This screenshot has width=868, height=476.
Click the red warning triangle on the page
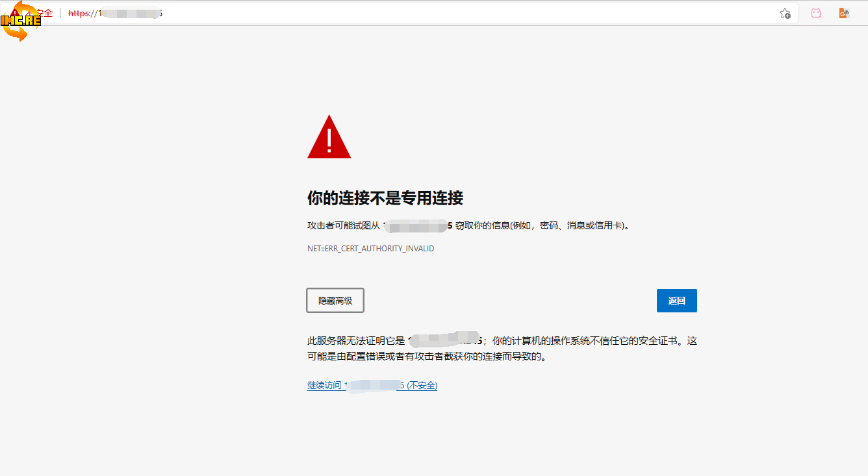click(x=329, y=138)
